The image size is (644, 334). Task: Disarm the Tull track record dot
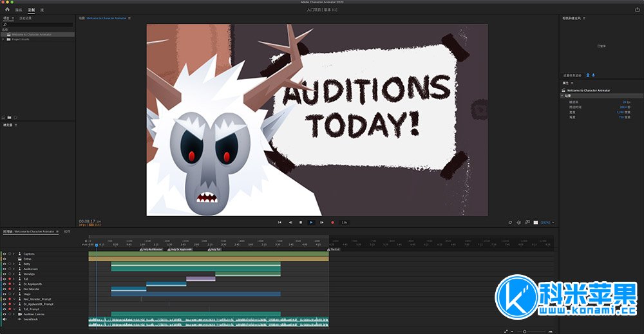[10, 279]
